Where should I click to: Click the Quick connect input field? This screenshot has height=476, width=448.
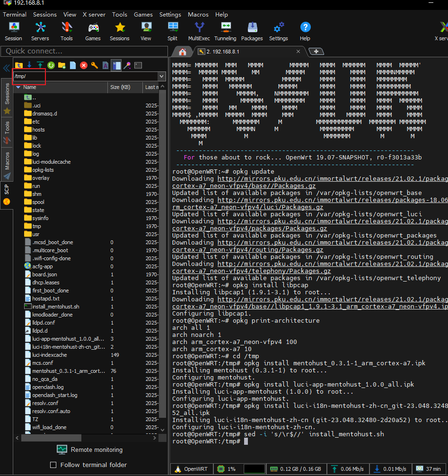pos(84,51)
